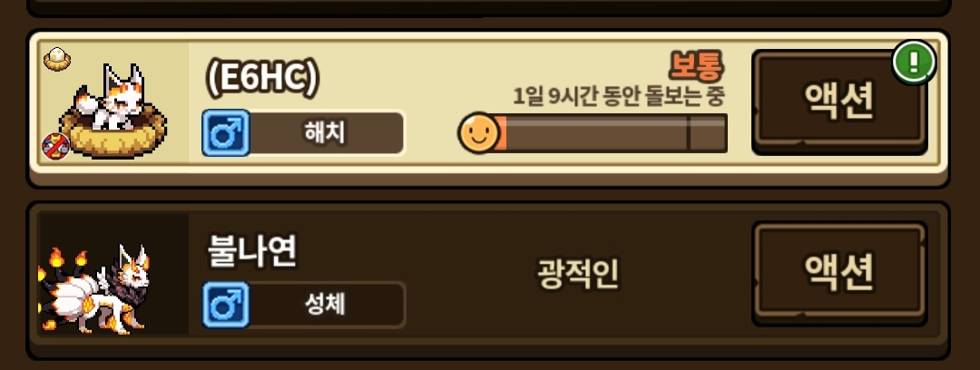Tap the green exclamation alert badge
The width and height of the screenshot is (980, 370).
click(913, 63)
